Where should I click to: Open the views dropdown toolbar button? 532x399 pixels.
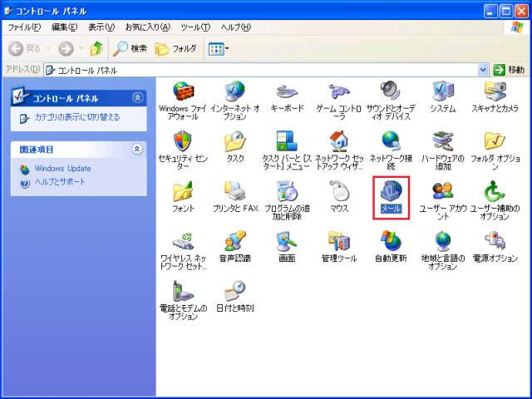pyautogui.click(x=218, y=49)
